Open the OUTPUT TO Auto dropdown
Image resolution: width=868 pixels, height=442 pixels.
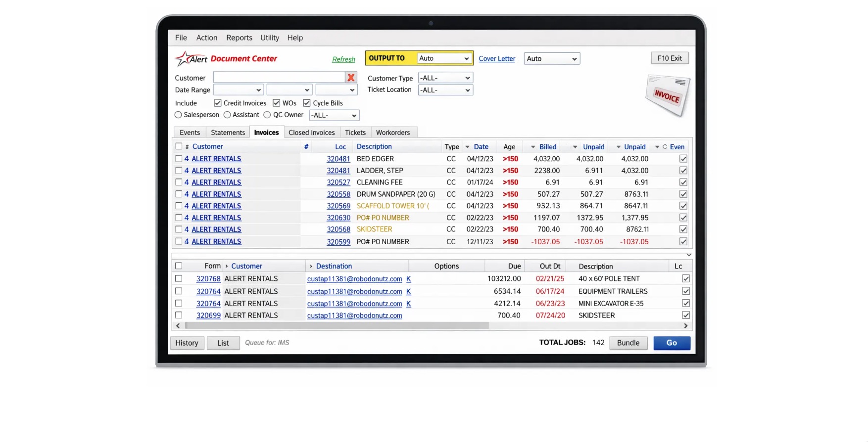pyautogui.click(x=444, y=58)
